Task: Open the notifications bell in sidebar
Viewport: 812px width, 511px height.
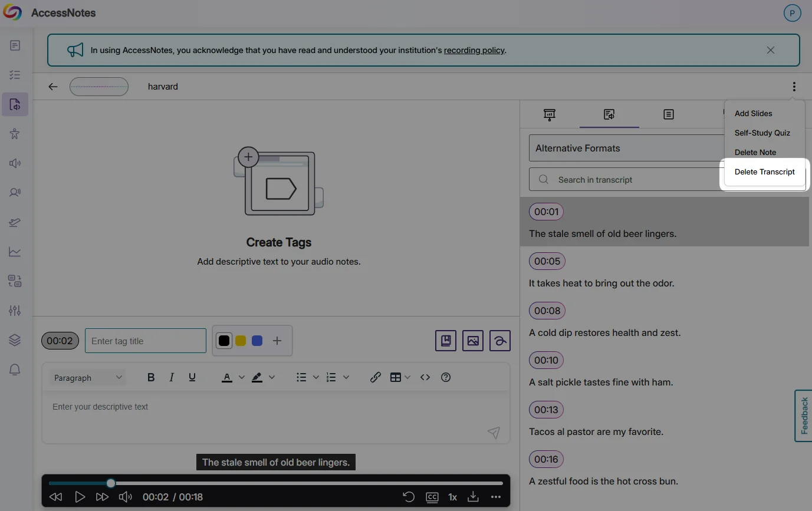Action: tap(15, 370)
